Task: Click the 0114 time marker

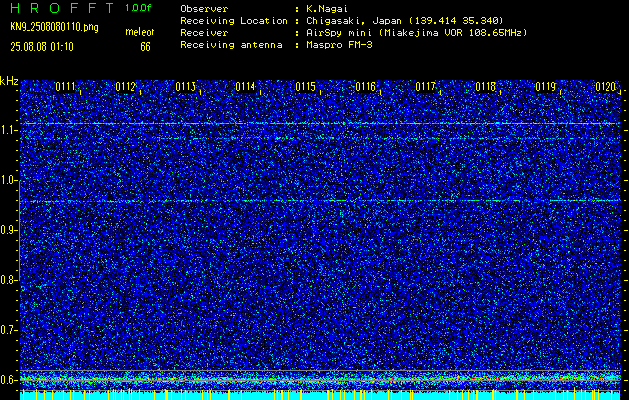Action: pos(246,87)
